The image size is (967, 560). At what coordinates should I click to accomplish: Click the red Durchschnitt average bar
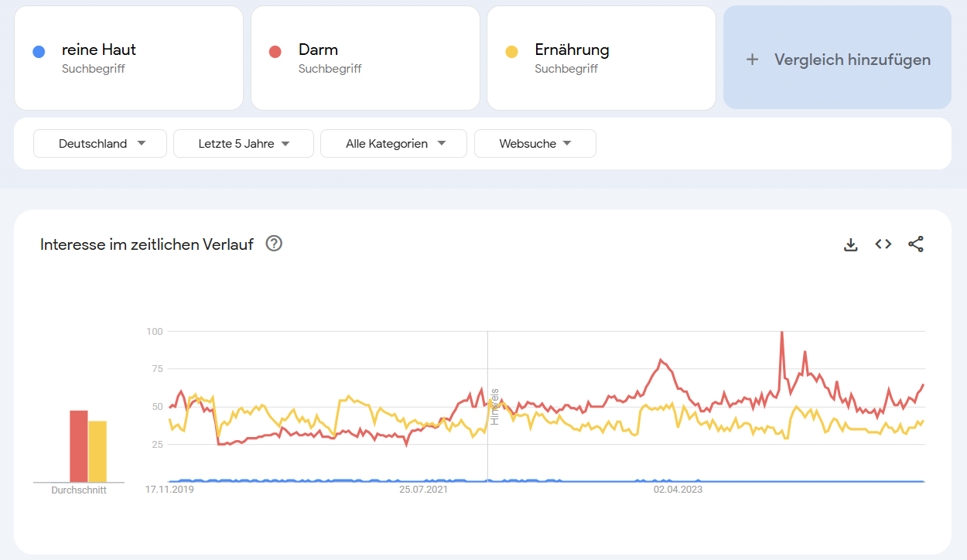tap(79, 447)
